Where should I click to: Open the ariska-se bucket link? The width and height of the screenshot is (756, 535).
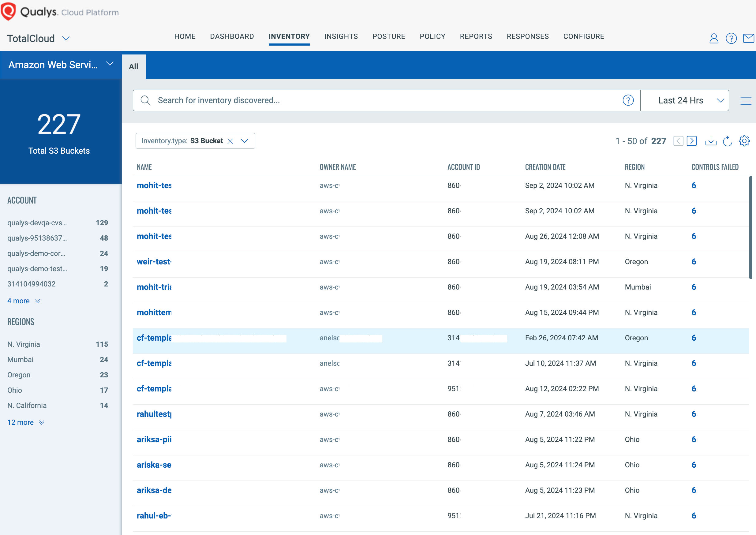[154, 465]
